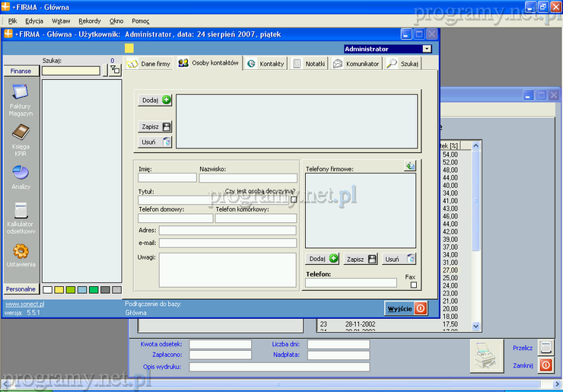Enable the Fax checkbox
Image resolution: width=563 pixels, height=392 pixels.
414,285
